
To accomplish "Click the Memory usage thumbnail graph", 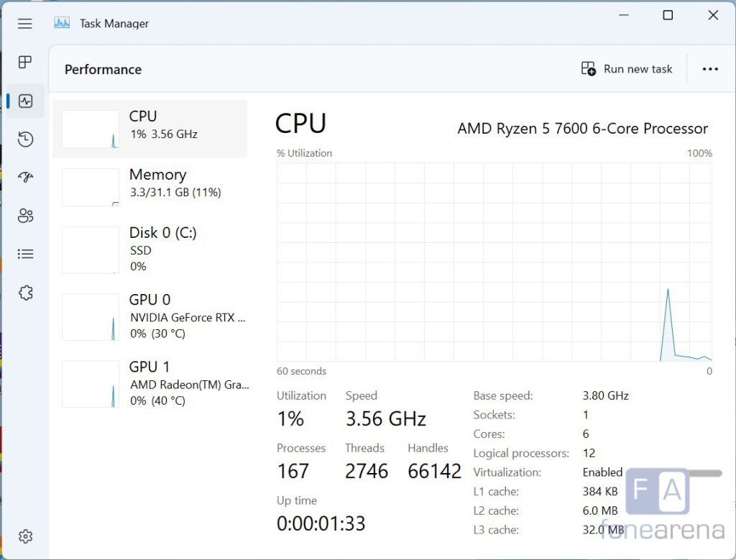I will [91, 188].
